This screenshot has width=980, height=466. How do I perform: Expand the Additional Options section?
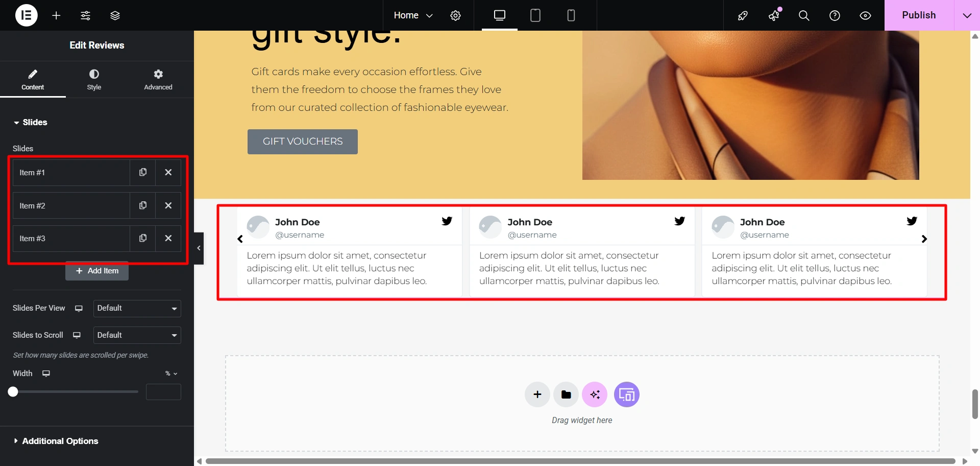[56, 441]
